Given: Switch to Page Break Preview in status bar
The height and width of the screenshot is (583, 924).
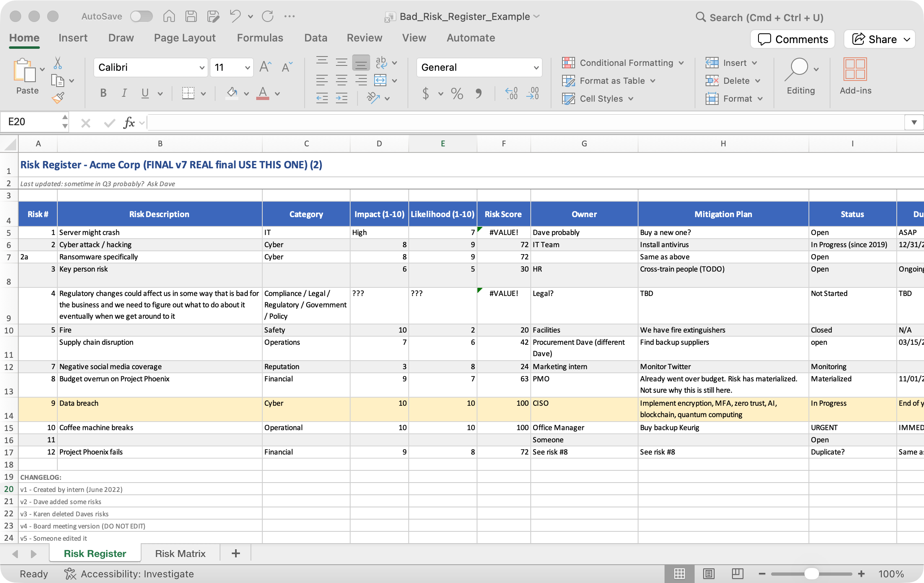Looking at the screenshot, I should pyautogui.click(x=737, y=574).
